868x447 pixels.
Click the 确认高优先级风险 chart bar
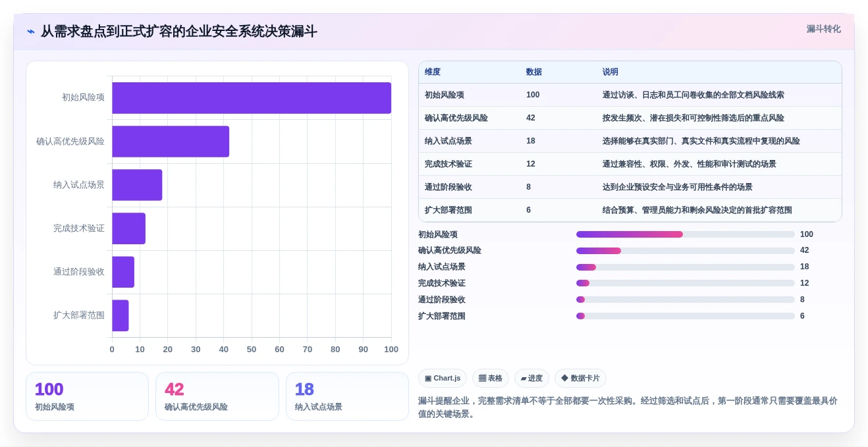pyautogui.click(x=171, y=142)
